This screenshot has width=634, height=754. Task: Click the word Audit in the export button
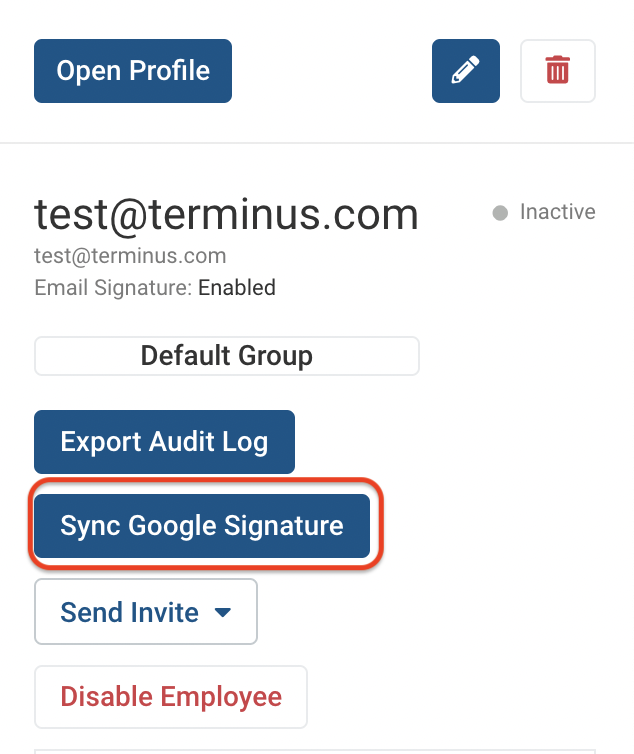181,441
